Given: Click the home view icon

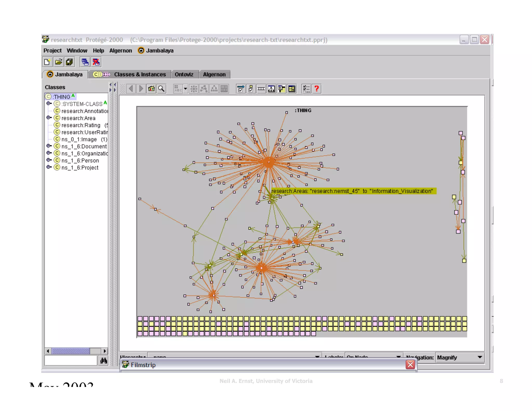Looking at the screenshot, I should pyautogui.click(x=151, y=89).
